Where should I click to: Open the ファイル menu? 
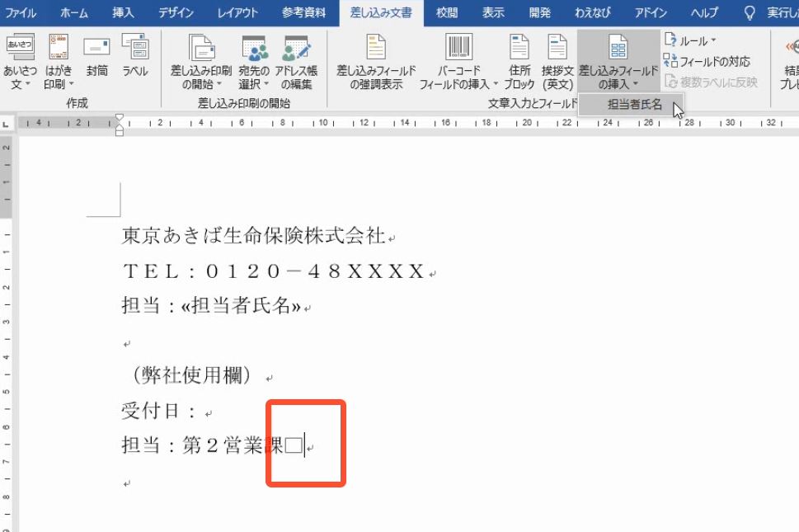pyautogui.click(x=21, y=12)
